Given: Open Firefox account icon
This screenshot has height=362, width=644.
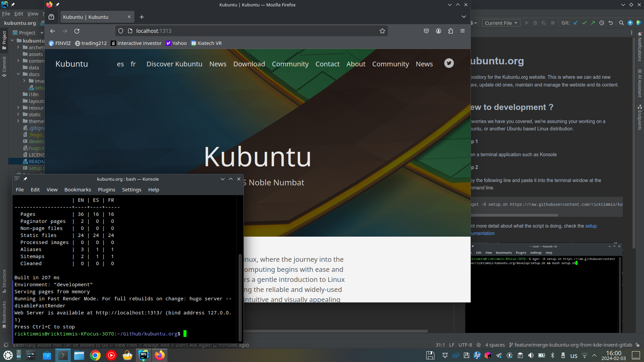Looking at the screenshot, I should [438, 31].
